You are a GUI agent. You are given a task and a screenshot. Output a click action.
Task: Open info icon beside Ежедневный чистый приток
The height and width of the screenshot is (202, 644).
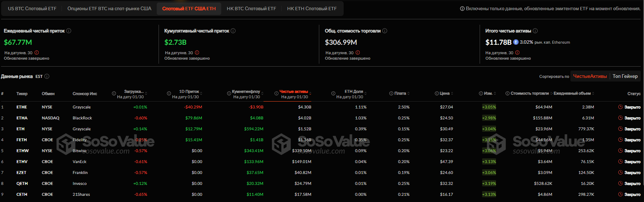[x=69, y=31]
